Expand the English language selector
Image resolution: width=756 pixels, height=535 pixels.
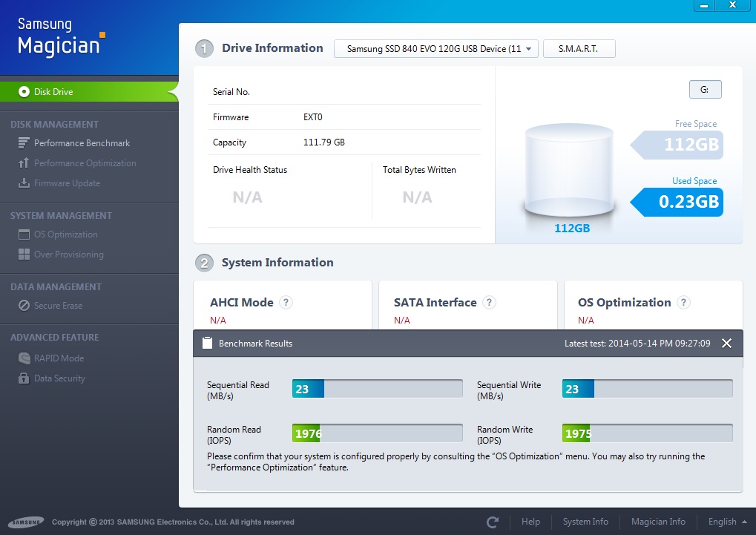coord(727,522)
